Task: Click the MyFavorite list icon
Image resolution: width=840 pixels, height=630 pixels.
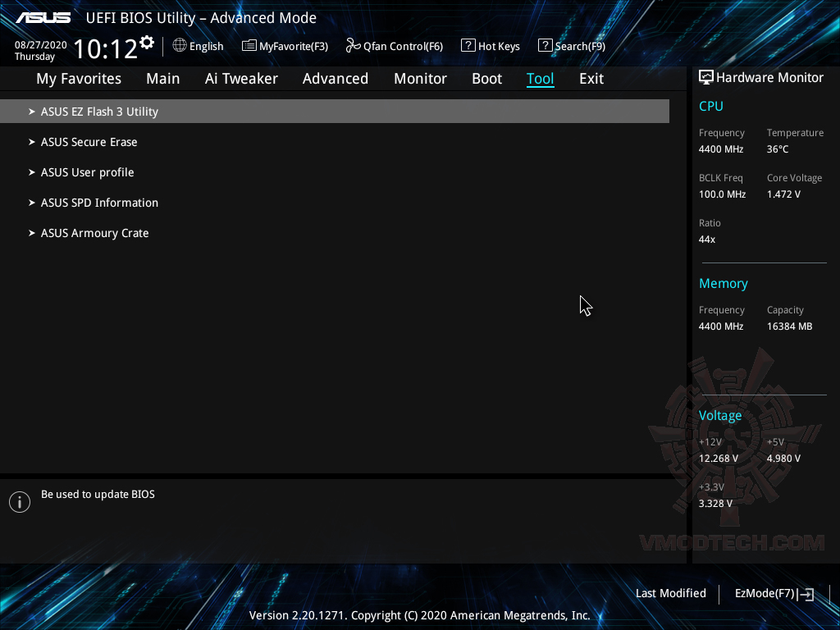Action: point(249,46)
